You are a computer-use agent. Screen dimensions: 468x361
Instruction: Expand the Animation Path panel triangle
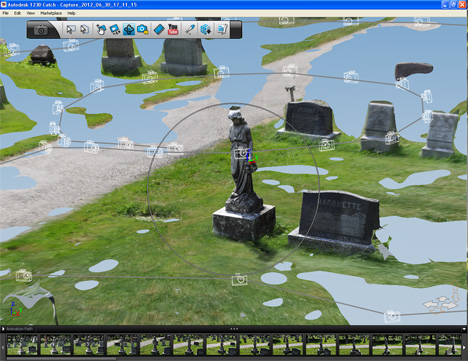(3, 329)
